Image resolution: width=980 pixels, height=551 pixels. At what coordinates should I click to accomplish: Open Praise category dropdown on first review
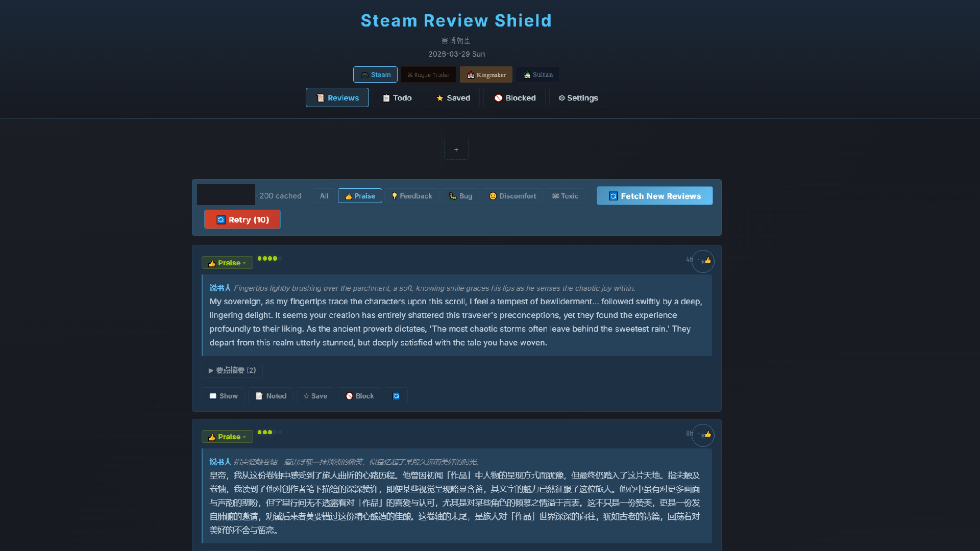(227, 263)
